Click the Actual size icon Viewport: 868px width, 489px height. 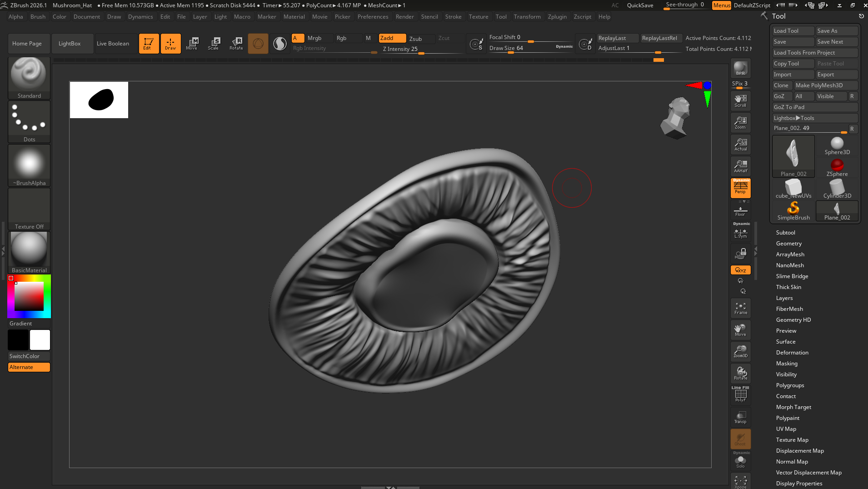coord(740,145)
